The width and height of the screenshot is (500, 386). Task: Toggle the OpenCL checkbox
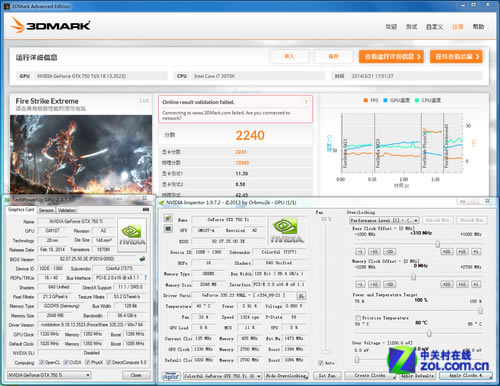tap(42, 362)
